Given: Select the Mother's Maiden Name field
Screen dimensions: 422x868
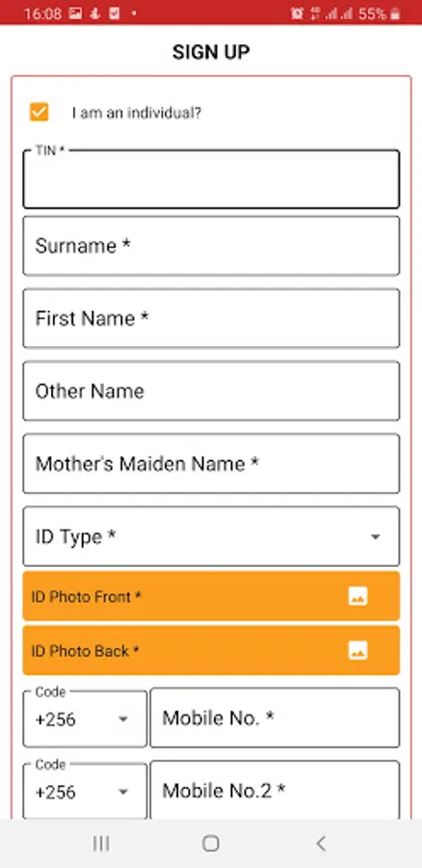Looking at the screenshot, I should pyautogui.click(x=211, y=463).
